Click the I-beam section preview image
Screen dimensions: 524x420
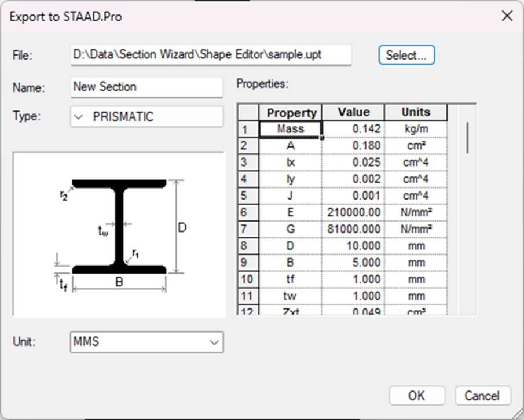119,234
